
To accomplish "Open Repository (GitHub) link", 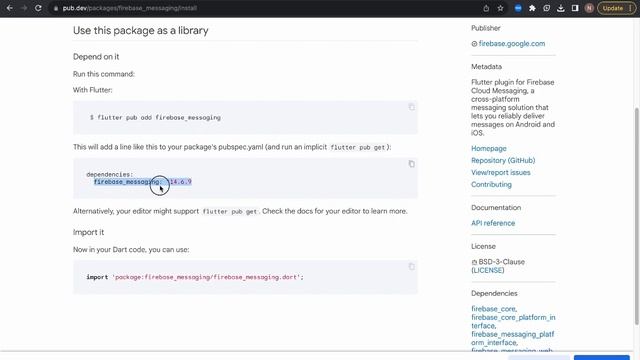I will [x=503, y=160].
